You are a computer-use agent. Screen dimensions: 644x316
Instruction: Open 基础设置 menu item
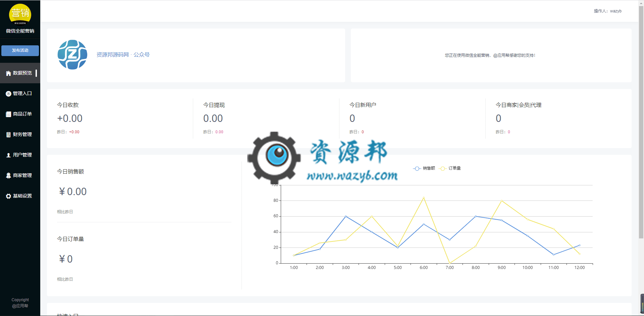point(20,196)
